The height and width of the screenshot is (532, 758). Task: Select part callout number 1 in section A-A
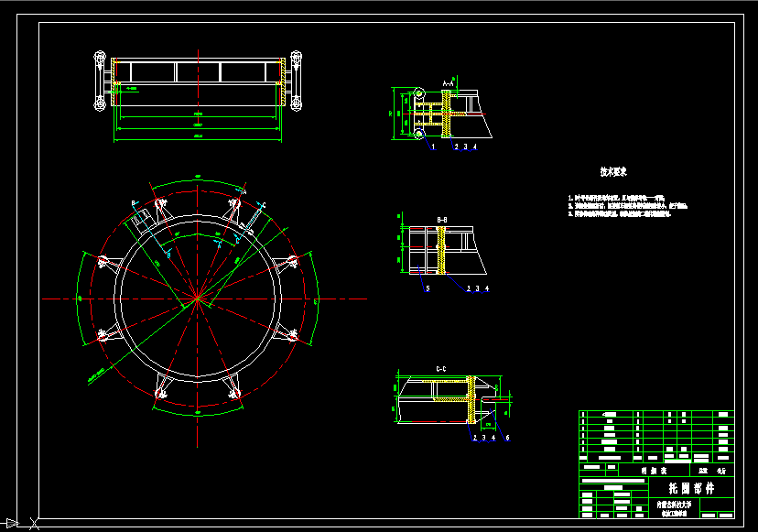(x=433, y=147)
